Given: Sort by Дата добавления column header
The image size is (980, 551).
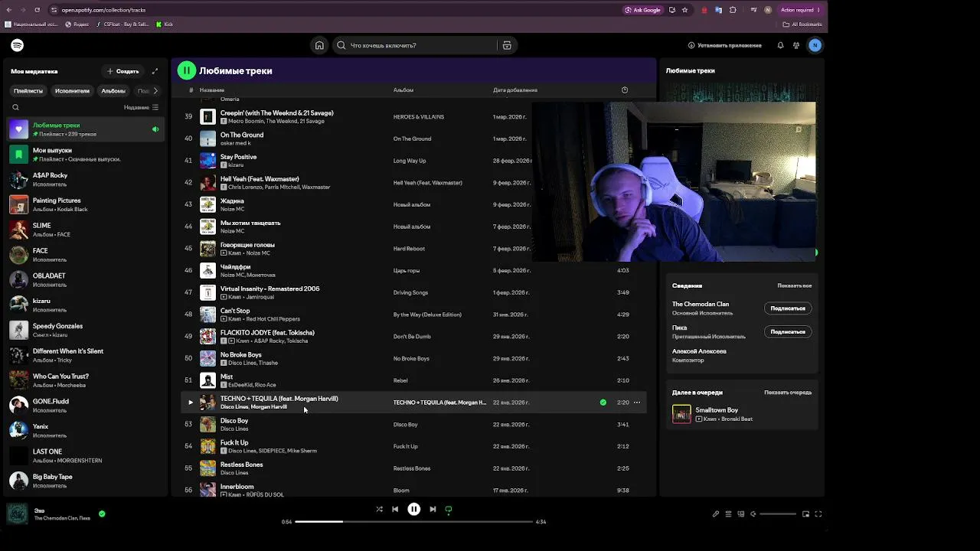Looking at the screenshot, I should coord(515,90).
